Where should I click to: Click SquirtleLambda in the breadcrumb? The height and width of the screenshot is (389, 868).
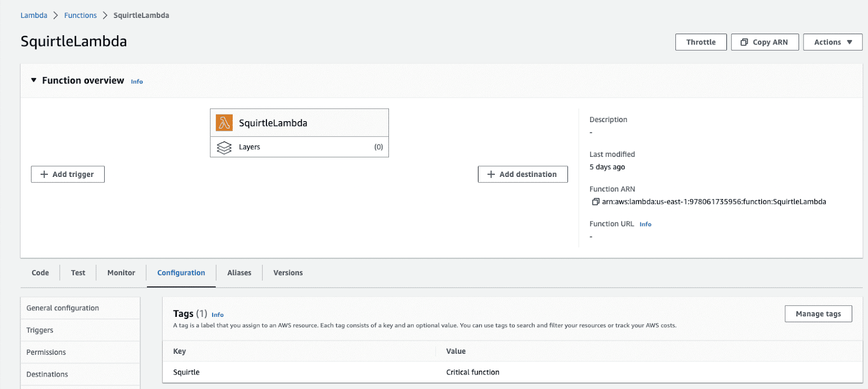[141, 15]
